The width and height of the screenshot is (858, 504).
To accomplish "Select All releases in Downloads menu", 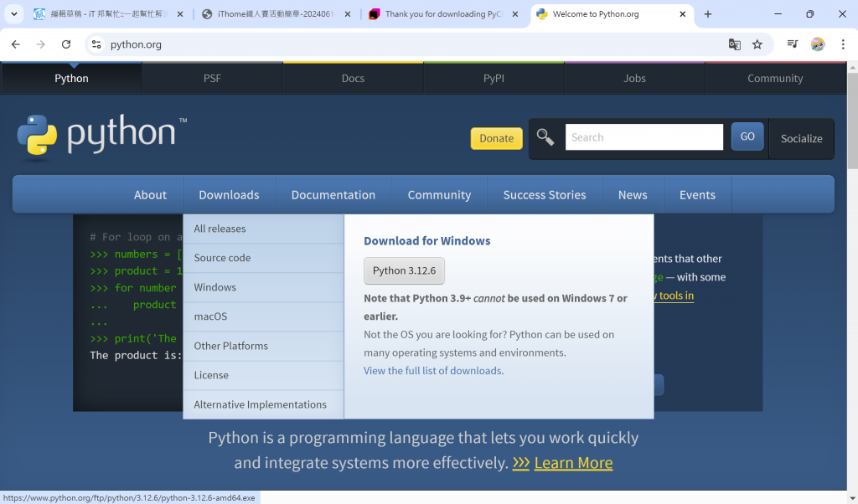I will pyautogui.click(x=263, y=229).
